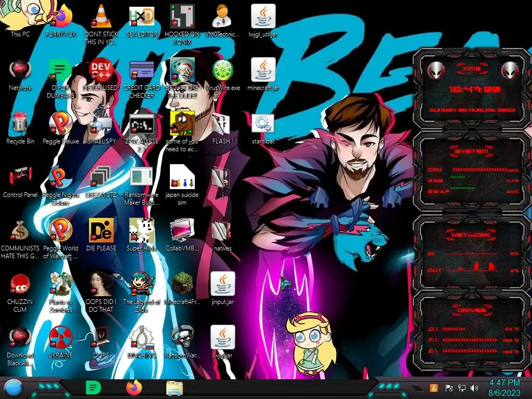Open the taskbar clock showing 4:47 PM

504,388
